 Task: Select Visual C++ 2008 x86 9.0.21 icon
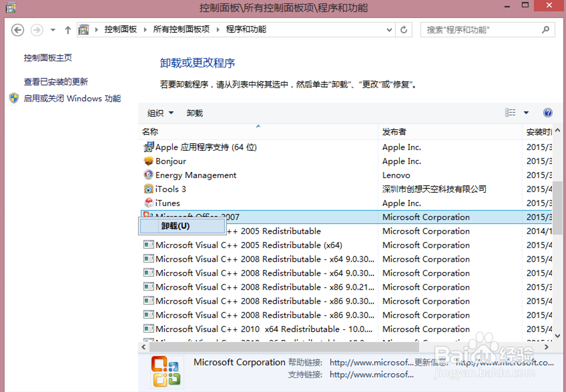(148, 287)
